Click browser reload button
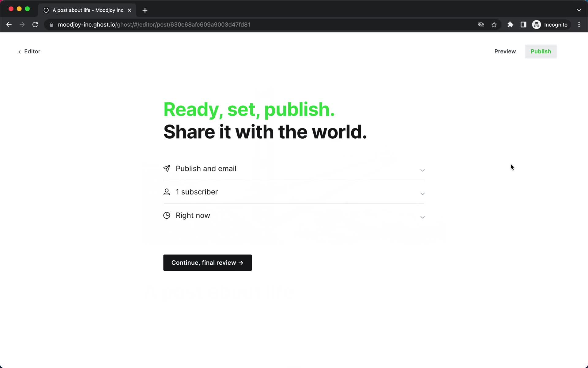Image resolution: width=588 pixels, height=368 pixels. point(35,24)
